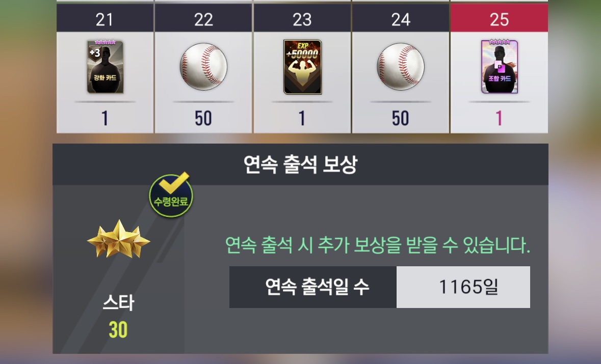Image resolution: width=601 pixels, height=364 pixels.
Task: Click the 1165일 attendance count field
Action: tap(463, 287)
